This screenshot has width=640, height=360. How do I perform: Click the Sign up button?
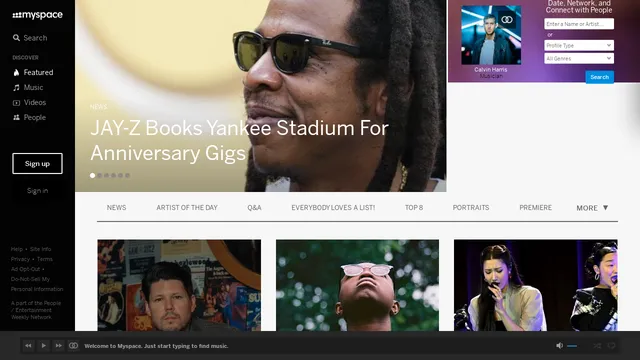pyautogui.click(x=37, y=164)
